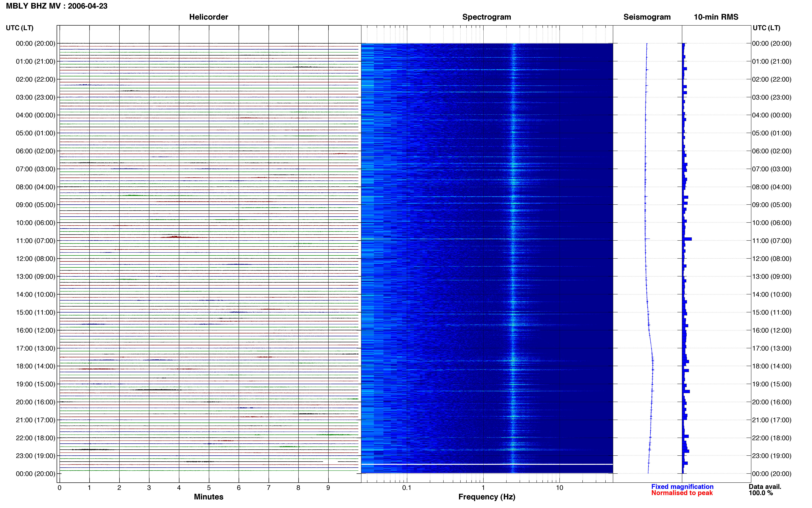Click left time label 06:00 (02:00)
812x508 pixels.
click(35, 151)
